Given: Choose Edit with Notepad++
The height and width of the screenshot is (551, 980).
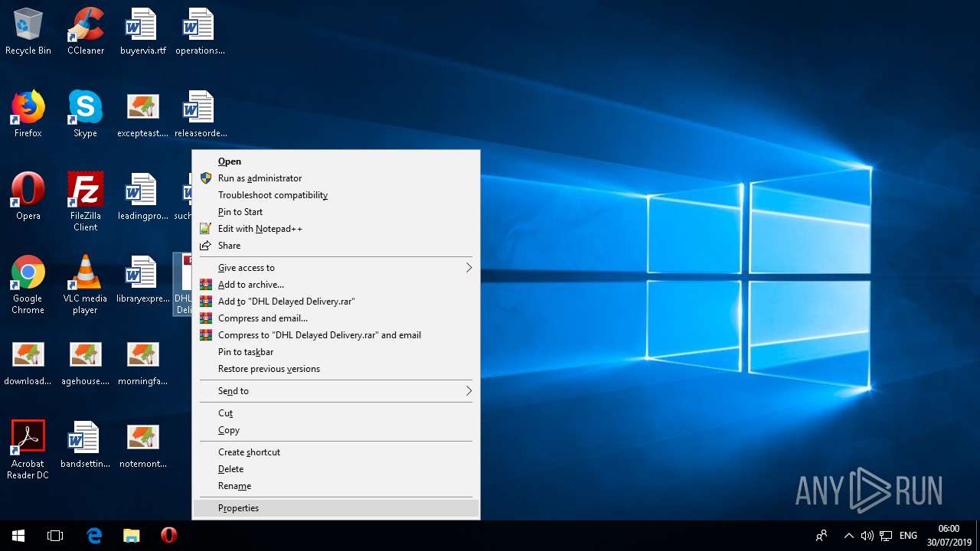Looking at the screenshot, I should (x=335, y=229).
